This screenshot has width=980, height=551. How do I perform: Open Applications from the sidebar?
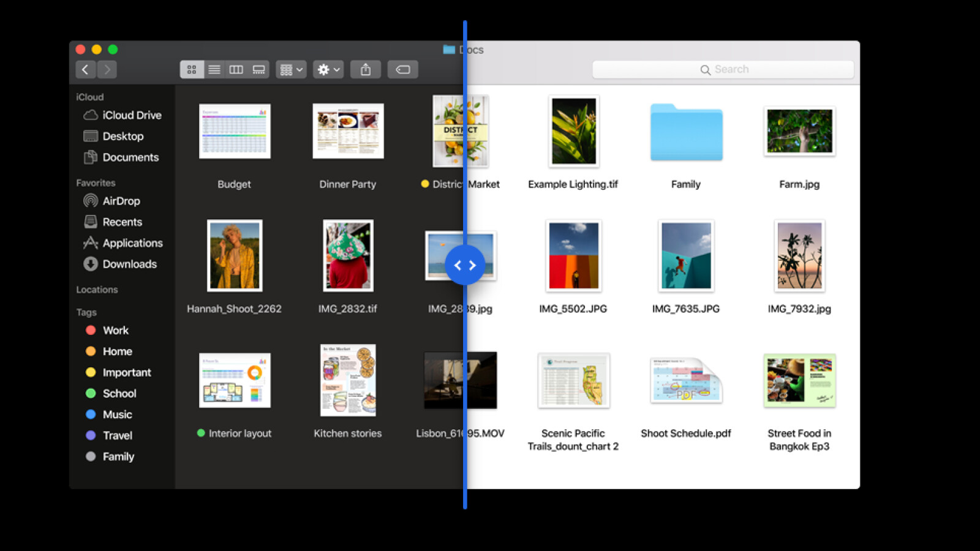132,243
